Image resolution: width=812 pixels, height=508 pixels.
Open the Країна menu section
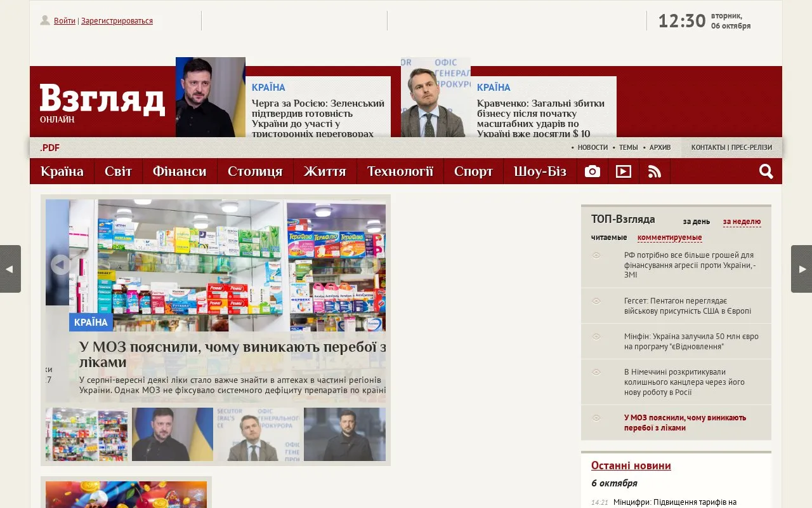click(62, 171)
